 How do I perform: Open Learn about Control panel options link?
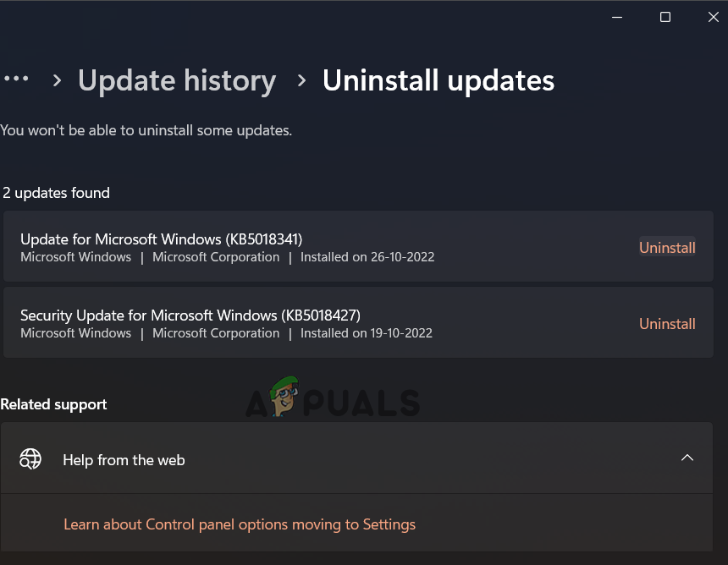240,524
